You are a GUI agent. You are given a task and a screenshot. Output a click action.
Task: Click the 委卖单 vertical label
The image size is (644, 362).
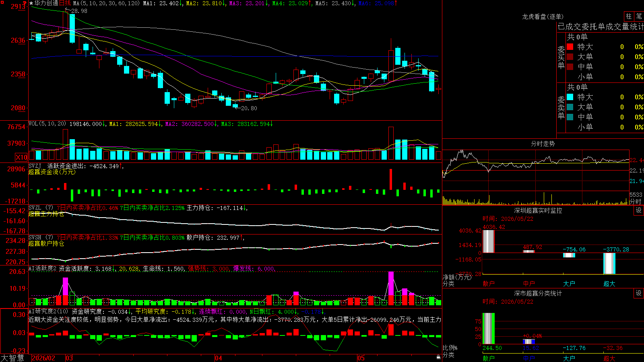click(561, 108)
